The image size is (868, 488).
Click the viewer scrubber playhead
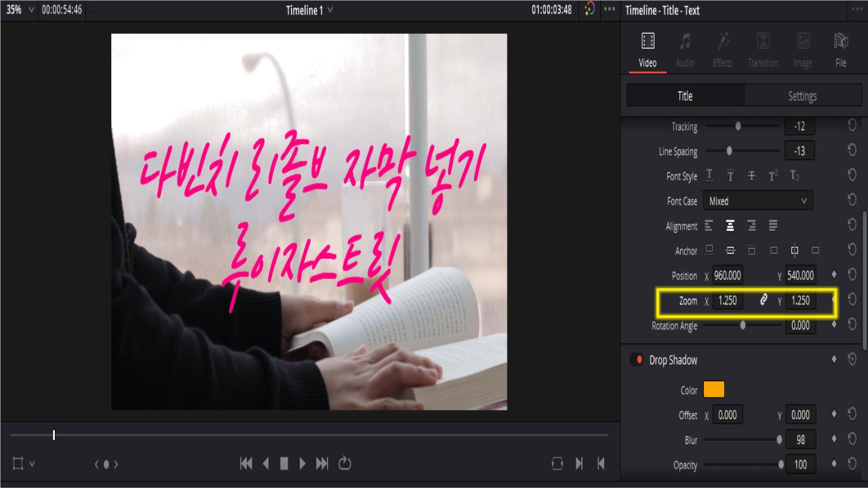click(54, 435)
